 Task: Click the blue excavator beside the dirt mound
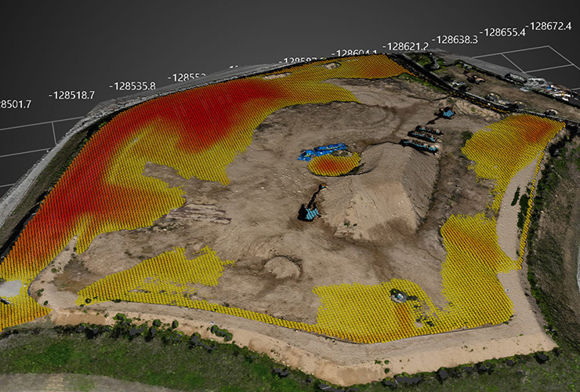click(308, 211)
